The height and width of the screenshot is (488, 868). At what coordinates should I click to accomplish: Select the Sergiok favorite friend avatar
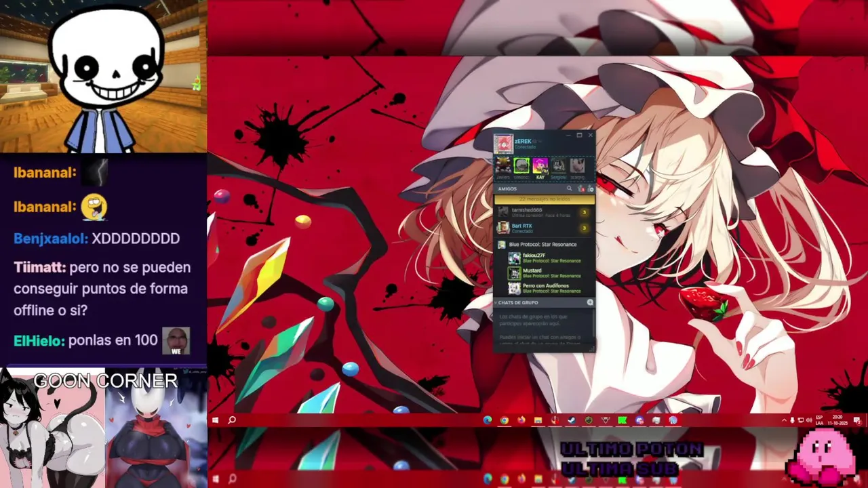[559, 165]
